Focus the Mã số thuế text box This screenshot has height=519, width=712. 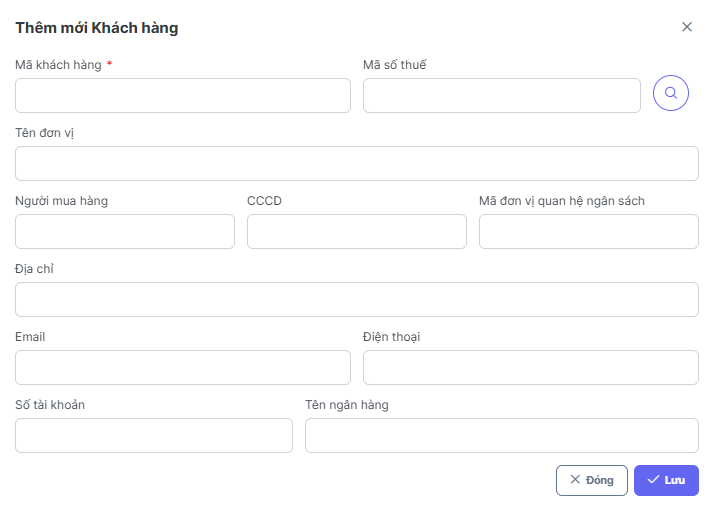point(501,96)
